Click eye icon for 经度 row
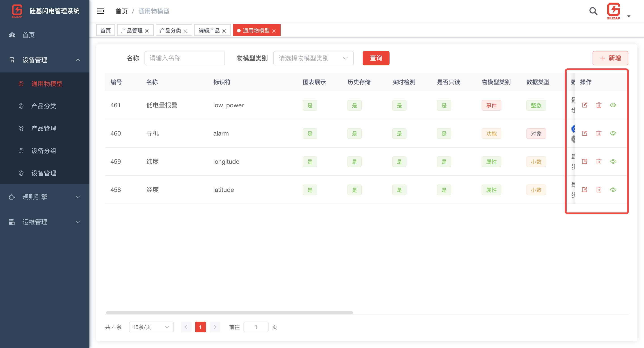Screen dimensions: 644x348 click(613, 190)
